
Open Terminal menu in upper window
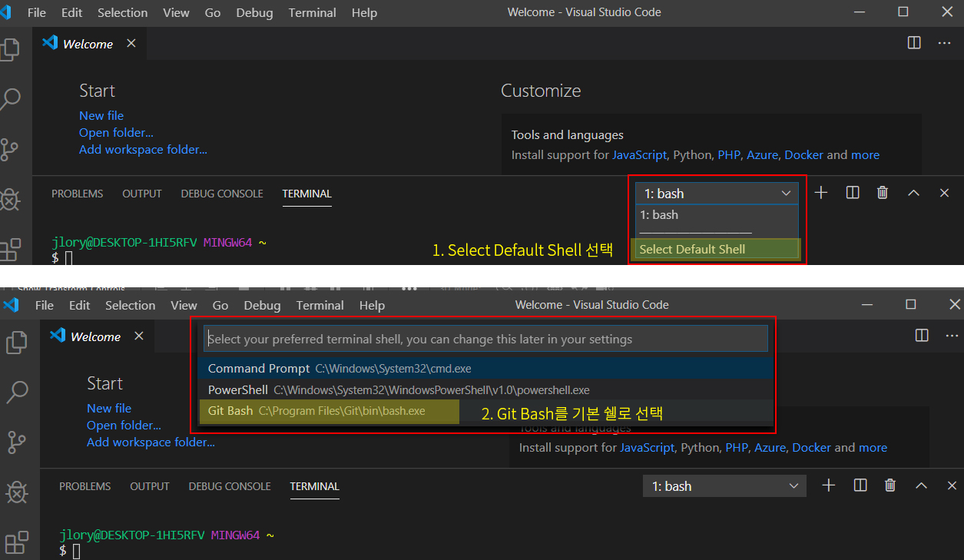click(x=312, y=12)
